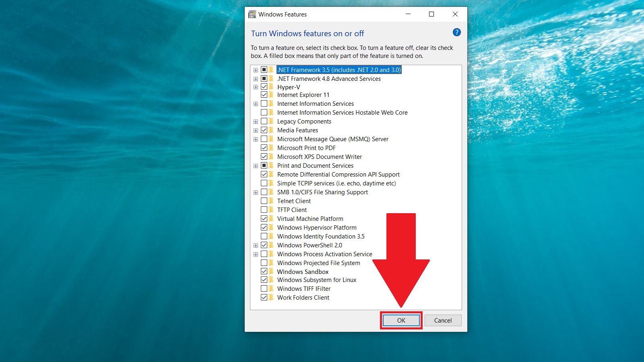The height and width of the screenshot is (362, 644).
Task: Uncheck Microsoft XPS Document Writer checkbox
Action: coord(264,156)
